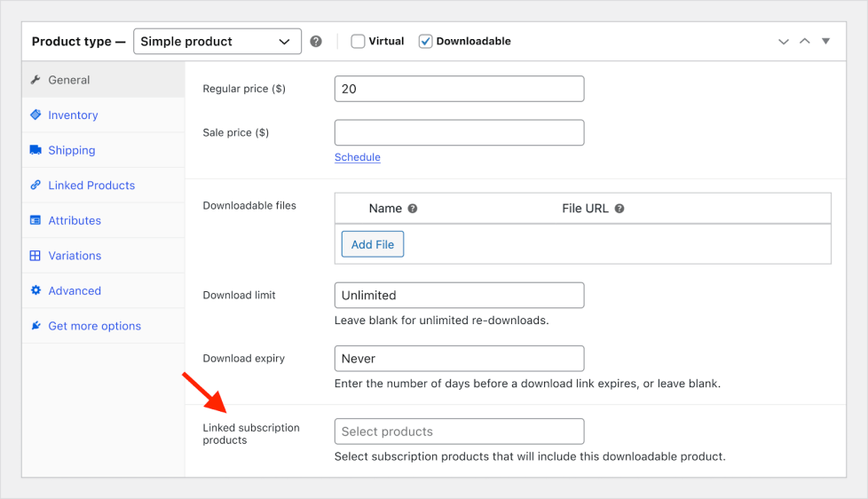The image size is (868, 499).
Task: Enable the Virtual checkbox
Action: [359, 42]
